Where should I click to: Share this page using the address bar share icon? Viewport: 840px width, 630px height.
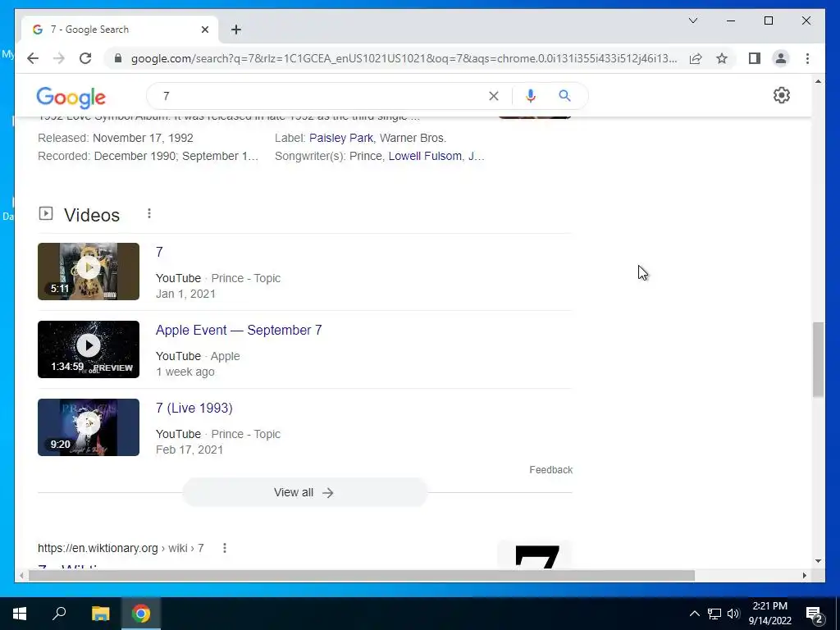point(696,58)
